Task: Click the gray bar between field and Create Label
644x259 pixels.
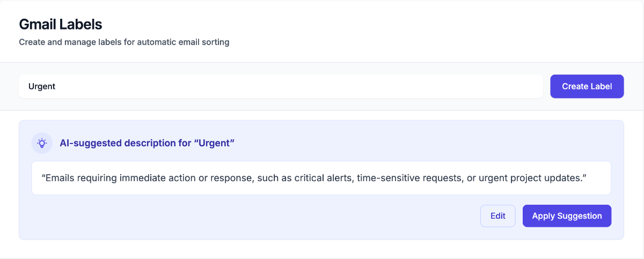Action: 546,87
